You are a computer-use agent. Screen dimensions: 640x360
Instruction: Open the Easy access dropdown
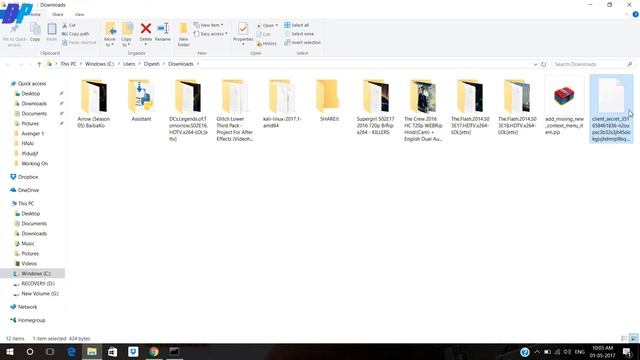pyautogui.click(x=210, y=34)
